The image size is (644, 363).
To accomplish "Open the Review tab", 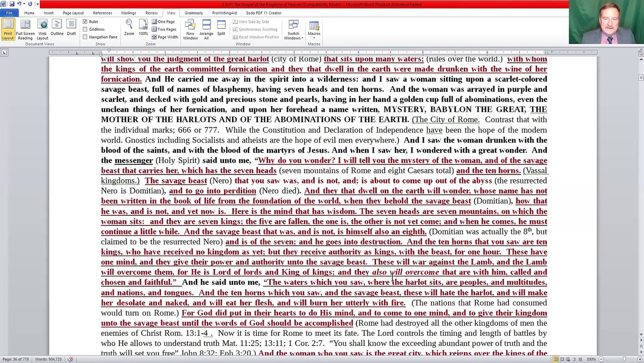I will pos(151,13).
